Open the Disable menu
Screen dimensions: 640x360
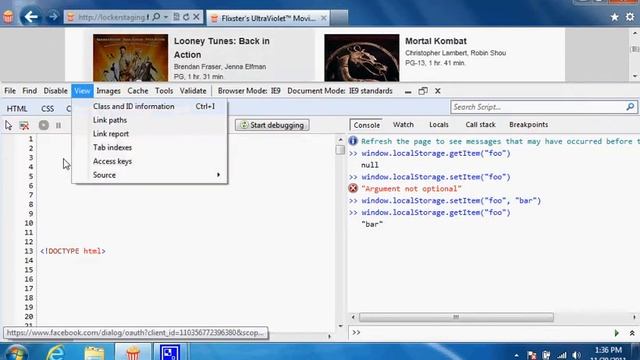click(x=56, y=91)
